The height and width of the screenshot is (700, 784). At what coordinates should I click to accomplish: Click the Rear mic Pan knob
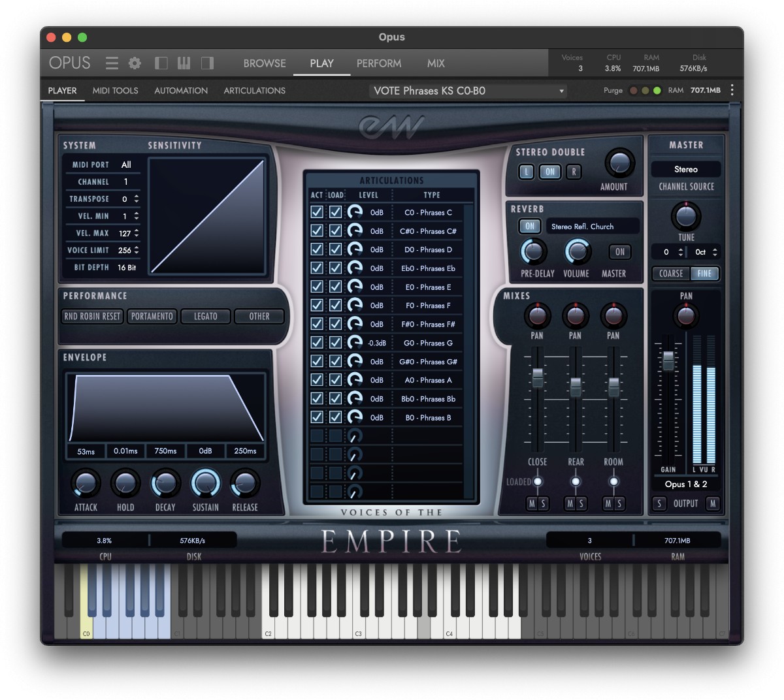[575, 316]
